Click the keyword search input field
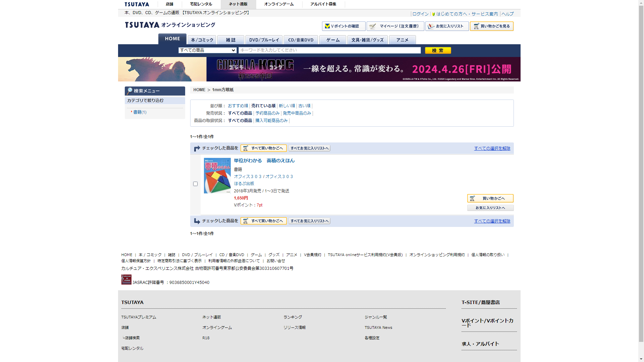Image resolution: width=644 pixels, height=362 pixels. tap(329, 50)
